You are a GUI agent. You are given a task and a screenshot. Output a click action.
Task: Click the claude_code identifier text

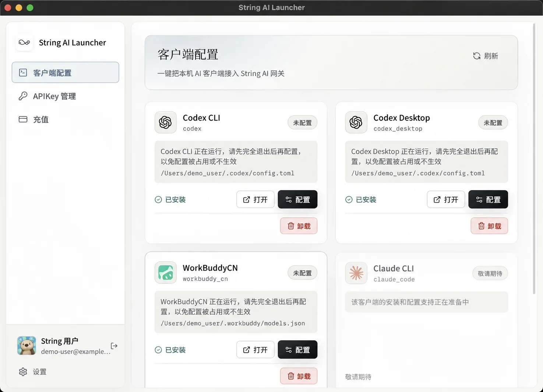pyautogui.click(x=394, y=279)
